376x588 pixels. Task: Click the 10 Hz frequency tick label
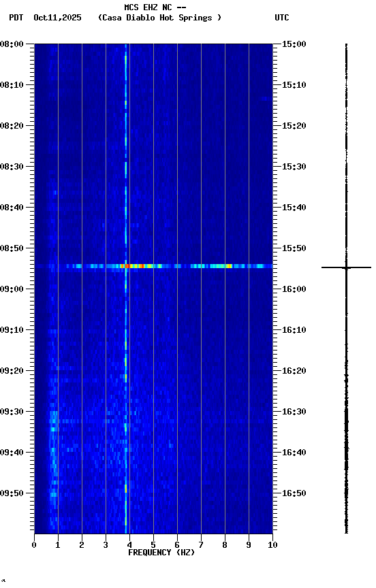[272, 545]
